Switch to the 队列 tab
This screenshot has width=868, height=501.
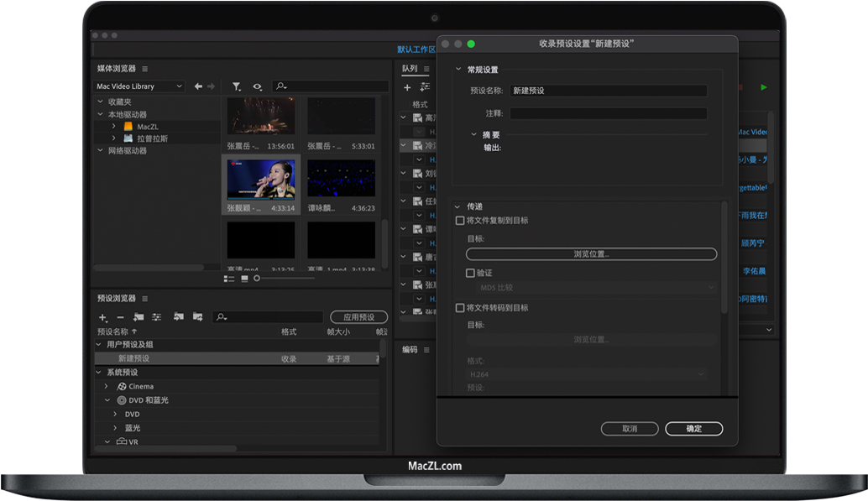[x=410, y=68]
